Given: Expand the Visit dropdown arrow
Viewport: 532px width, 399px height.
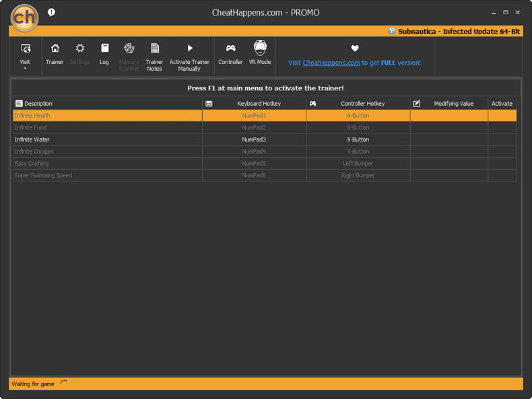Looking at the screenshot, I should [x=25, y=69].
